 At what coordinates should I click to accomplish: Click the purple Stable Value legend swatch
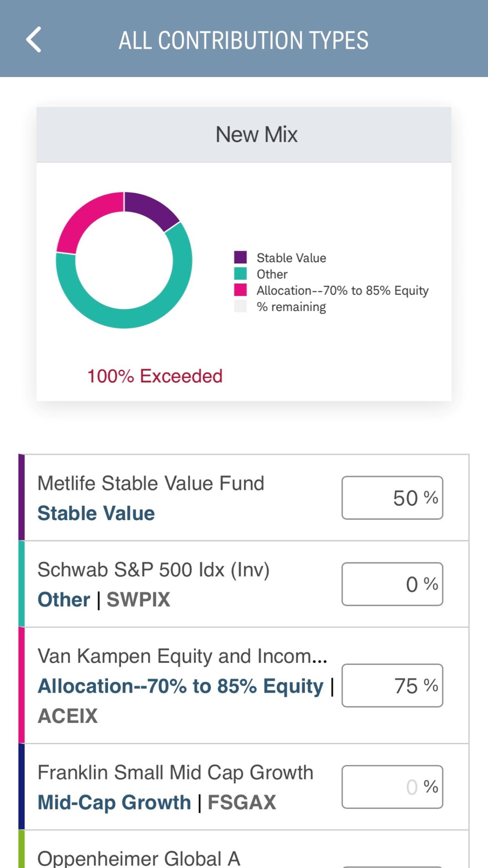[x=241, y=257]
